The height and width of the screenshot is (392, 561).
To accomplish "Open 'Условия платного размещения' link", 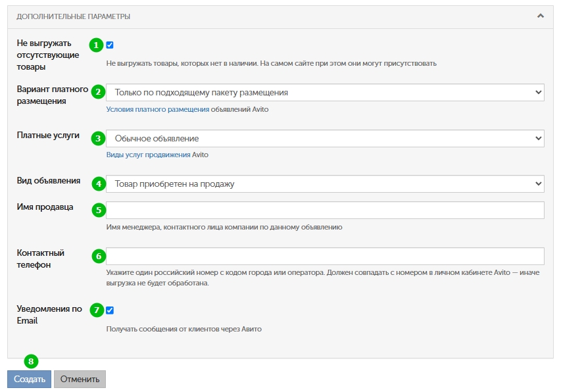I will click(157, 109).
